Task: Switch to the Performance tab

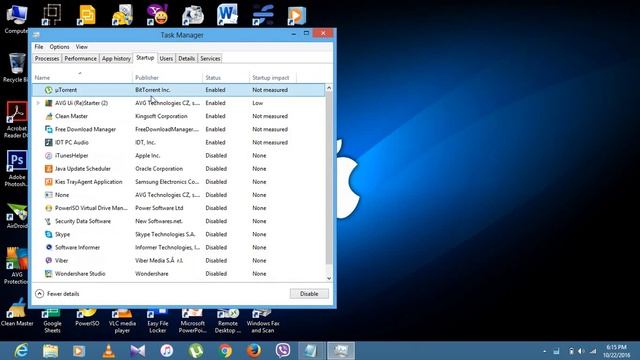Action: point(80,59)
